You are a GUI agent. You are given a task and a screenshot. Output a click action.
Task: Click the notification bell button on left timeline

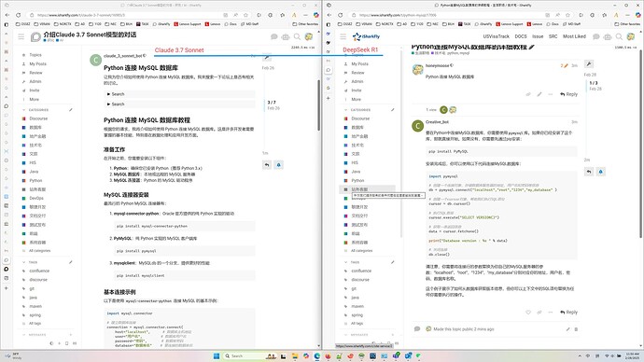click(x=278, y=165)
